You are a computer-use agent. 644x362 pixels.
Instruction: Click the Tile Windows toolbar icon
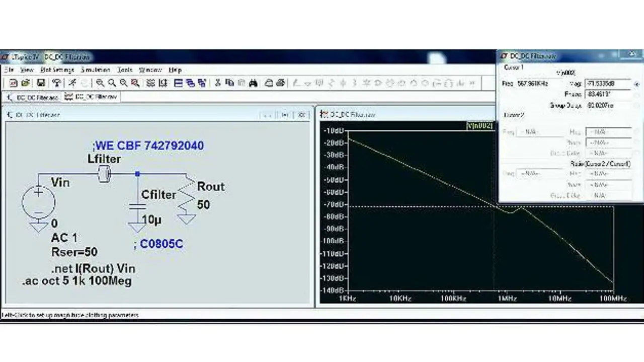[x=179, y=83]
